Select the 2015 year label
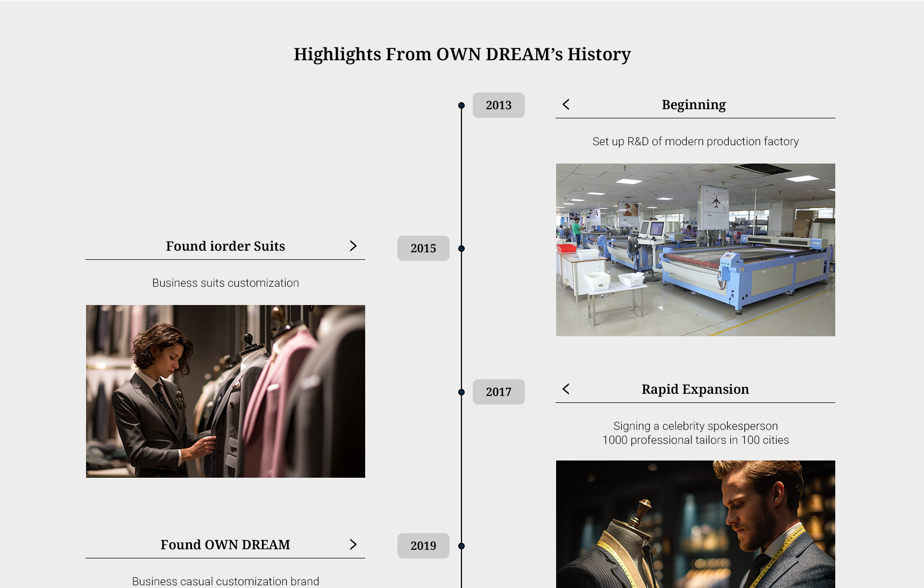 point(423,248)
